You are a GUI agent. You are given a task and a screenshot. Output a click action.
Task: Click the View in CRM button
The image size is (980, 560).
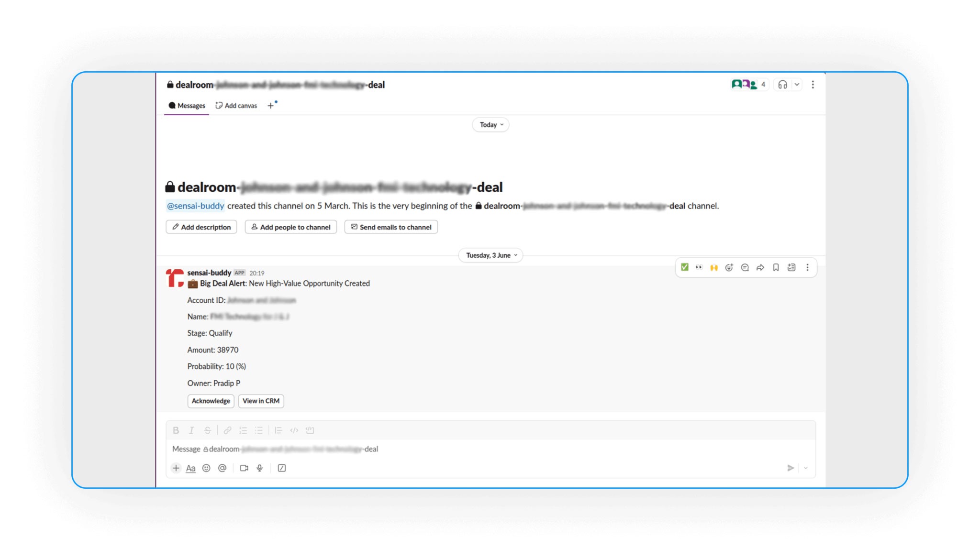tap(261, 401)
